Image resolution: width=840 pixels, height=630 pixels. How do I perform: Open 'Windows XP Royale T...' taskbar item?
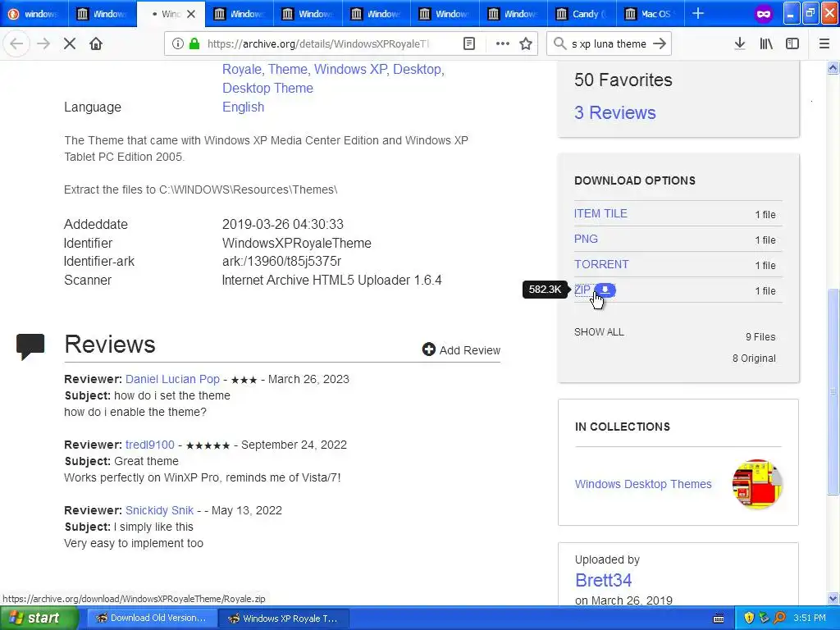click(x=284, y=618)
